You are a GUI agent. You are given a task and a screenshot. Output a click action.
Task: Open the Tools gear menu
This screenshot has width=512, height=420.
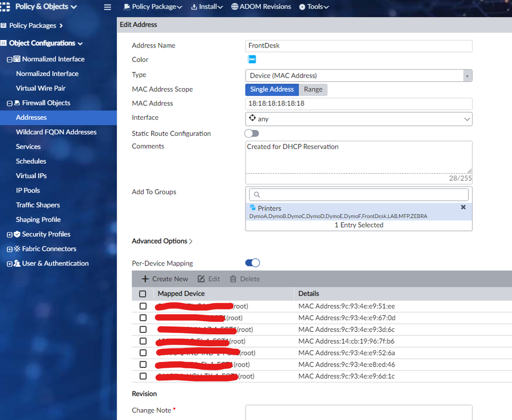pyautogui.click(x=314, y=7)
